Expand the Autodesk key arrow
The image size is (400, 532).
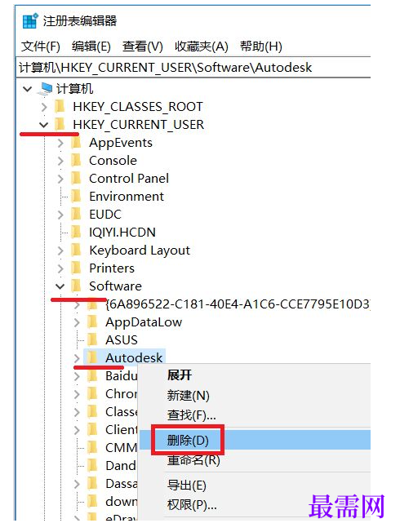[x=77, y=358]
